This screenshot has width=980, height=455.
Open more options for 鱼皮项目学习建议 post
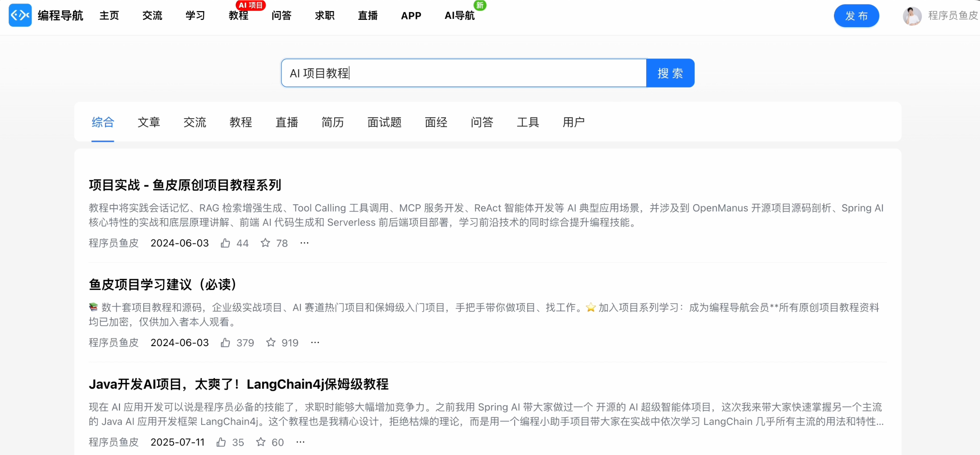click(315, 343)
